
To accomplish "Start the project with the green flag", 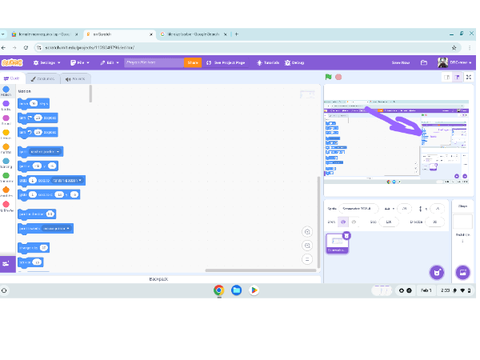I will coord(328,77).
